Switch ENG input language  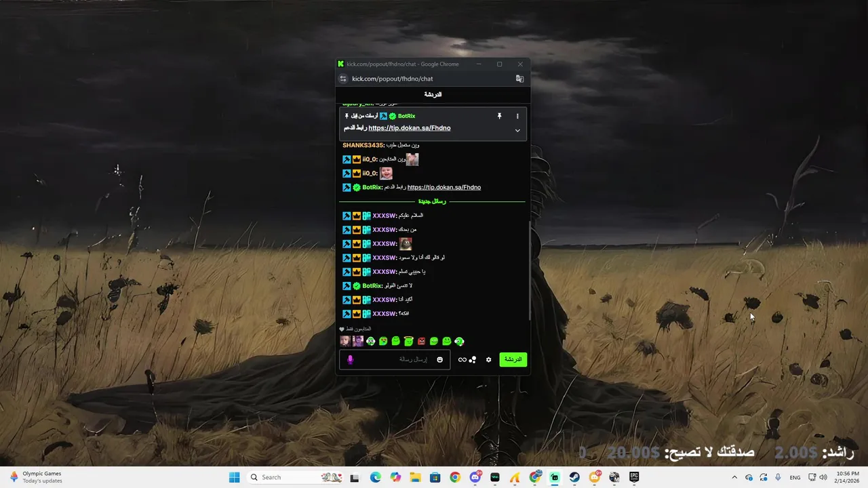tap(795, 477)
